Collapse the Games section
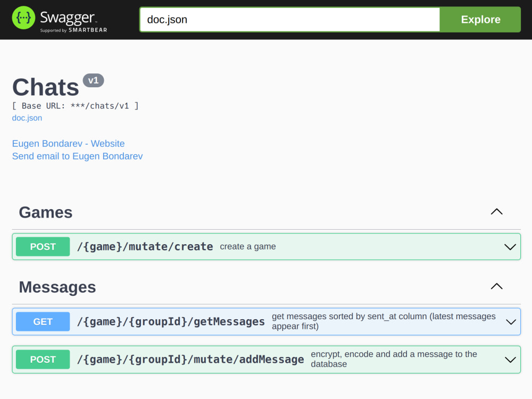The image size is (532, 399). pyautogui.click(x=496, y=212)
